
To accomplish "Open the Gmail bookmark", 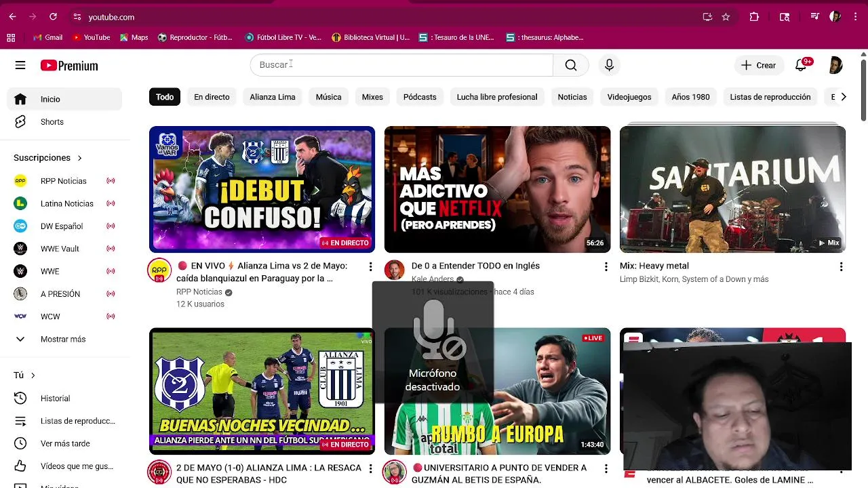I will [47, 37].
